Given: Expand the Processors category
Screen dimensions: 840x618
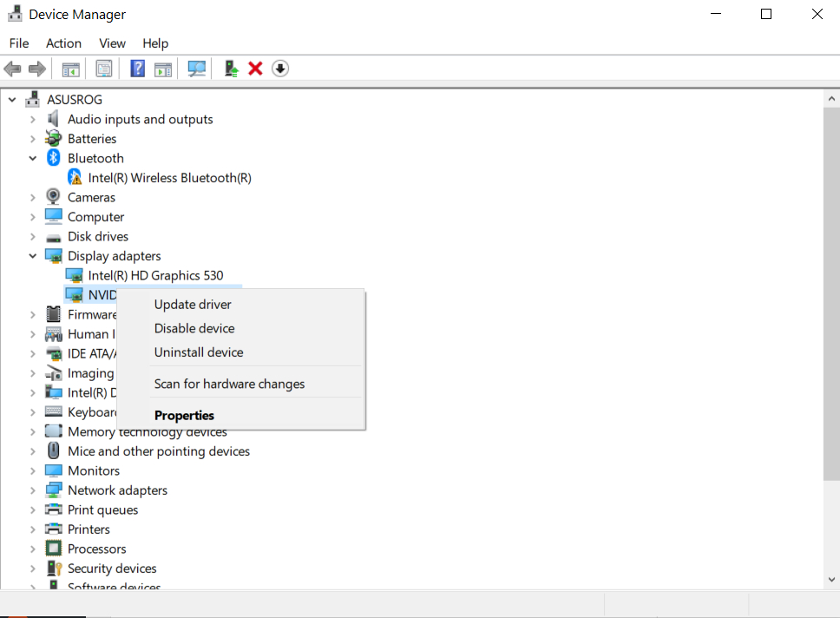Looking at the screenshot, I should pyautogui.click(x=33, y=549).
